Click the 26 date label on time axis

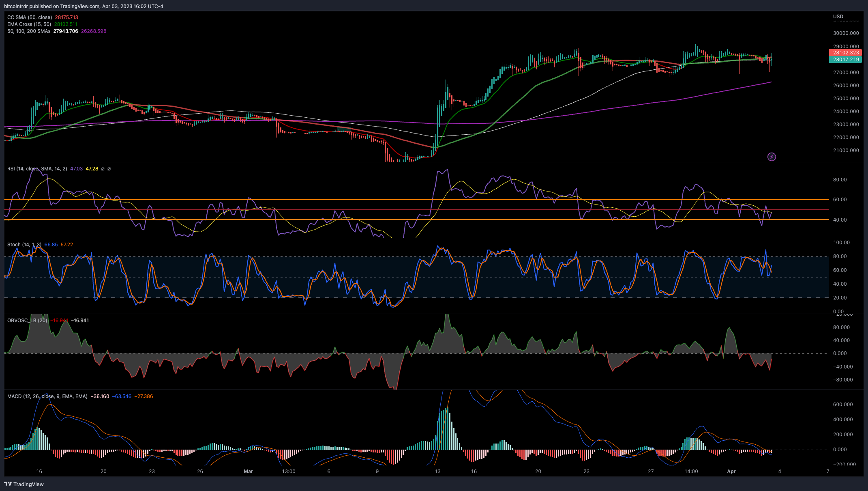[200, 472]
